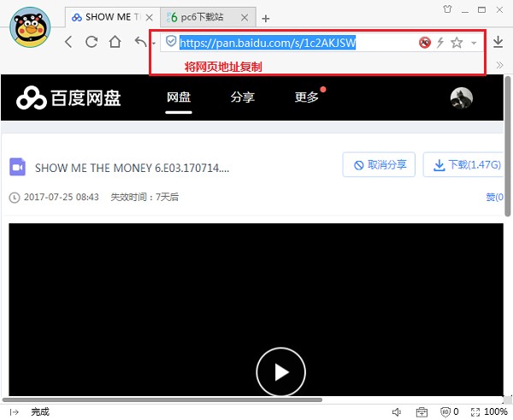The height and width of the screenshot is (420, 513).
Task: Play the video with center play button
Action: pyautogui.click(x=280, y=372)
